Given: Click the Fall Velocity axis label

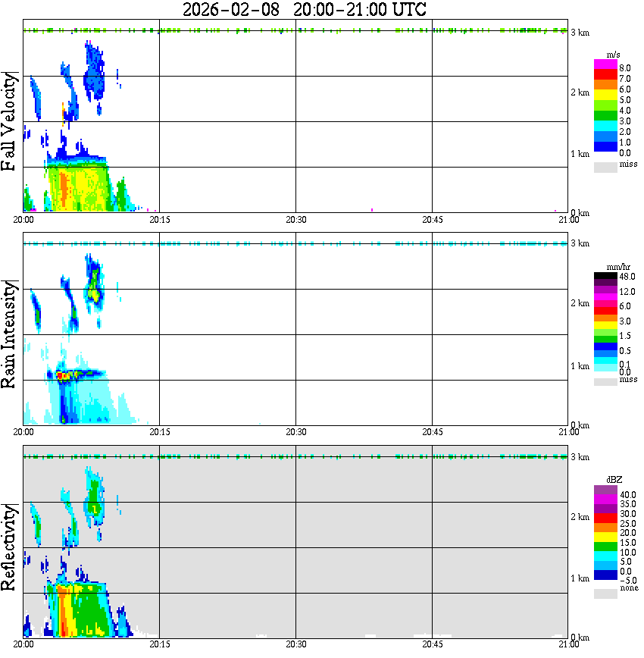Looking at the screenshot, I should 8,121.
